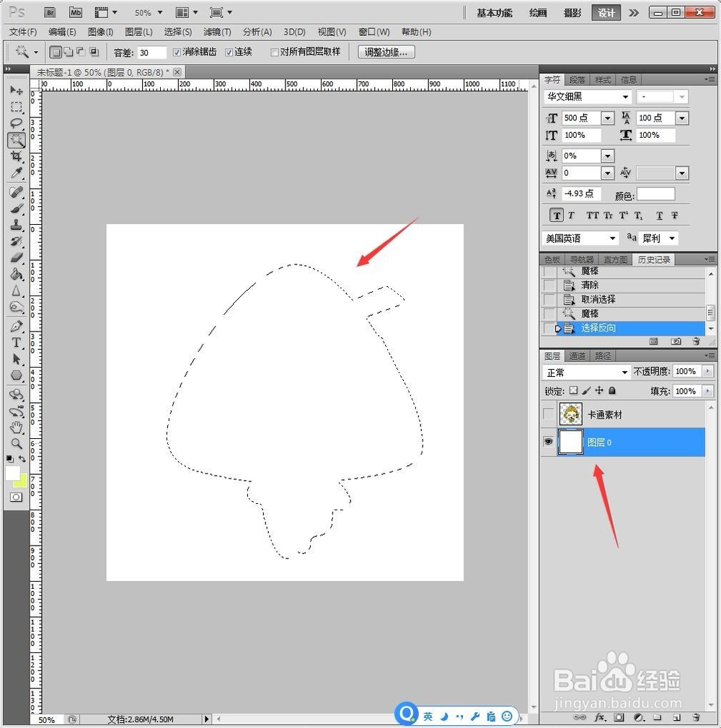This screenshot has height=728, width=721.
Task: Toggle strikethrough text style button
Action: (x=675, y=216)
